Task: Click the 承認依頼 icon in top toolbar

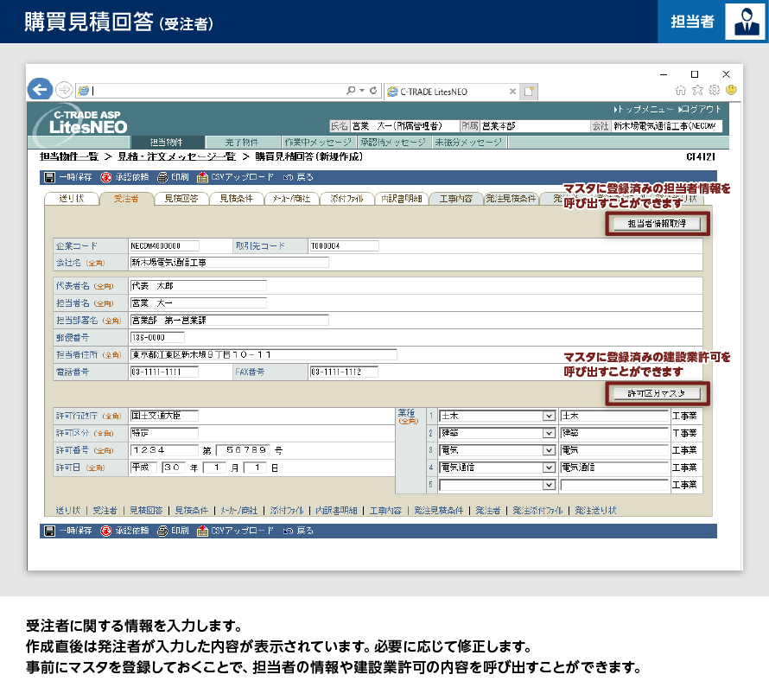Action: pos(106,177)
